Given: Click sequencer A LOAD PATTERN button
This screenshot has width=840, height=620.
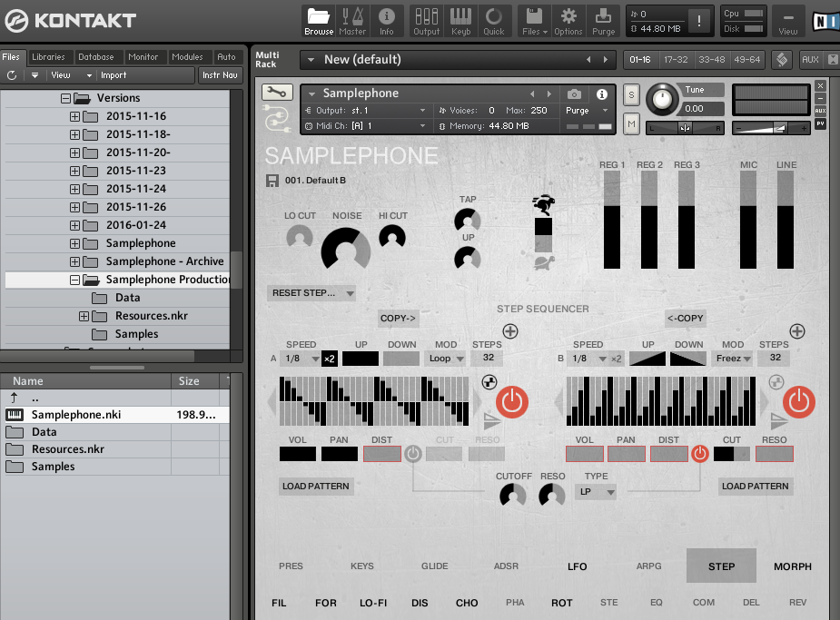Looking at the screenshot, I should click(315, 487).
